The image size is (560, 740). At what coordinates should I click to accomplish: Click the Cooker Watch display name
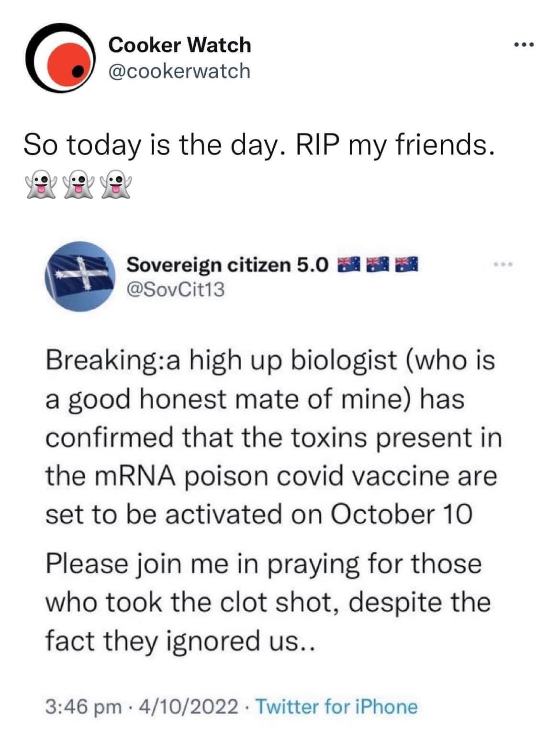[x=179, y=45]
